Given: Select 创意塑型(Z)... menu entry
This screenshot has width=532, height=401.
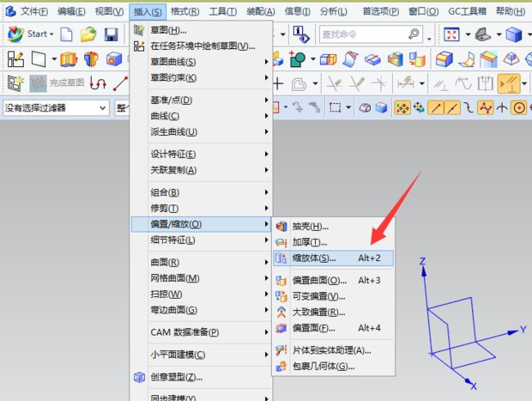Looking at the screenshot, I should pyautogui.click(x=200, y=377).
